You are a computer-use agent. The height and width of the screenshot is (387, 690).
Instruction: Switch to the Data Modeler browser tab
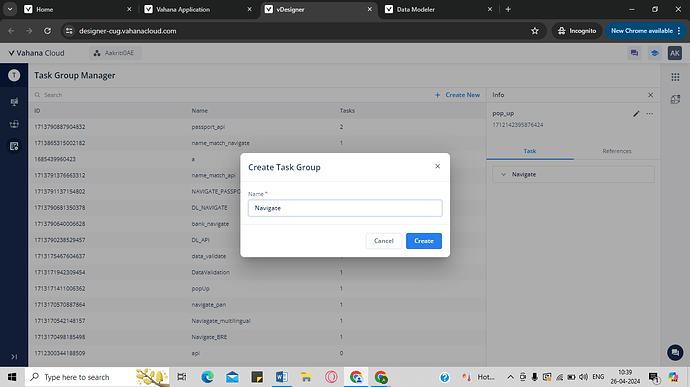pyautogui.click(x=439, y=9)
